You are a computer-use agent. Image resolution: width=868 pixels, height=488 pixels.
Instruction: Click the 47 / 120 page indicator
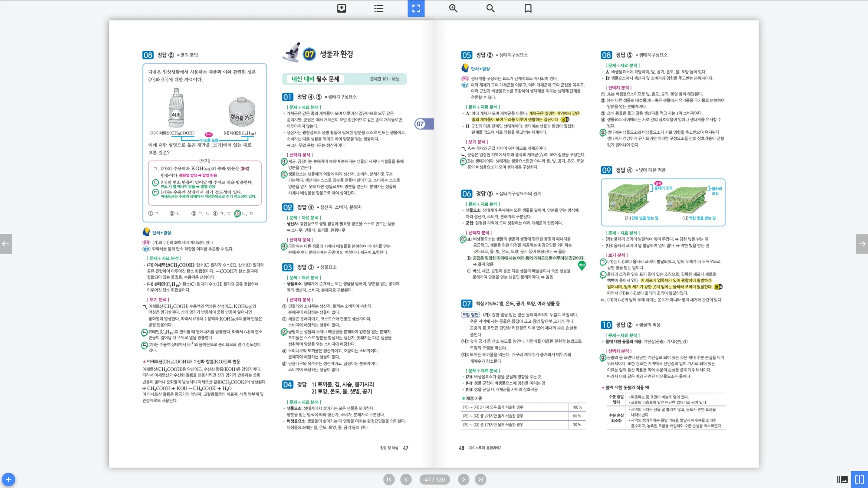click(x=434, y=479)
